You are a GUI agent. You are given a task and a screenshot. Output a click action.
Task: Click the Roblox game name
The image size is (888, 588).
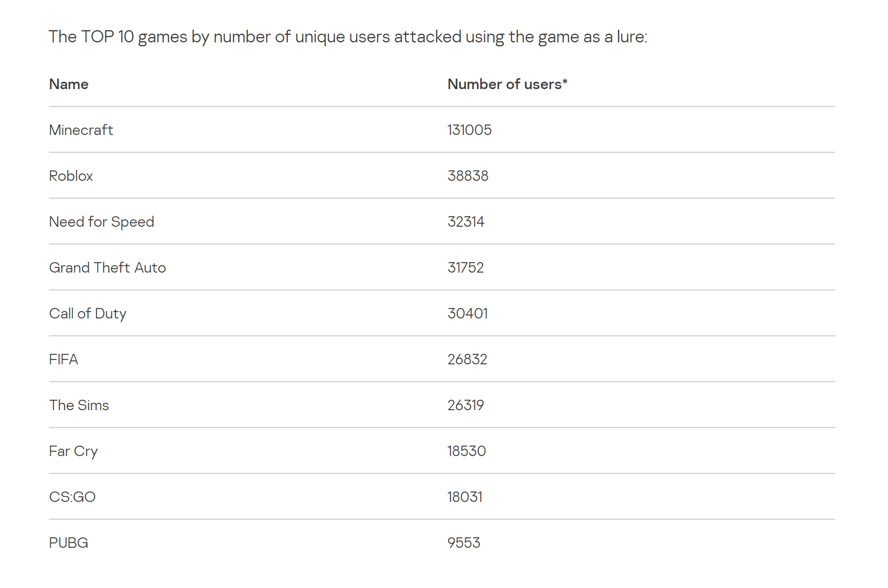[71, 176]
